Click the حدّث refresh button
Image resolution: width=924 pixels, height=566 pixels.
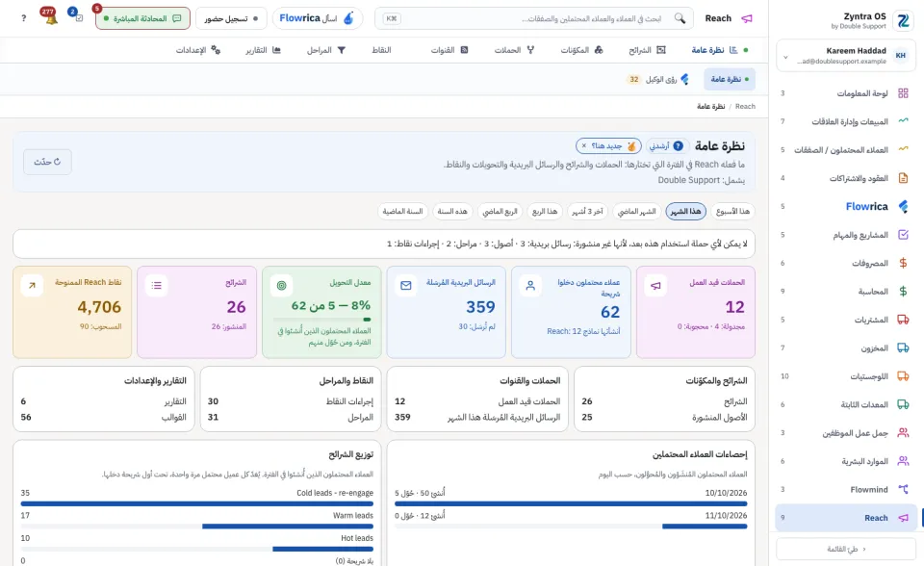(x=47, y=162)
